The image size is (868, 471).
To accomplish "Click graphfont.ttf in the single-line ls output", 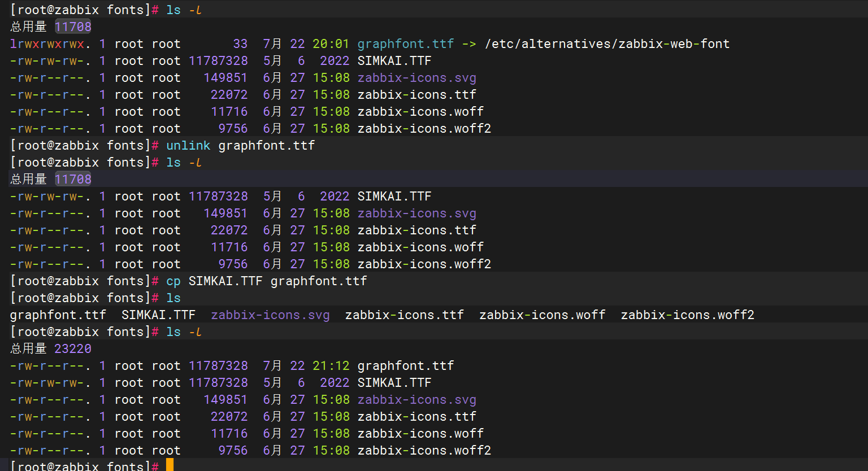I will 58,315.
